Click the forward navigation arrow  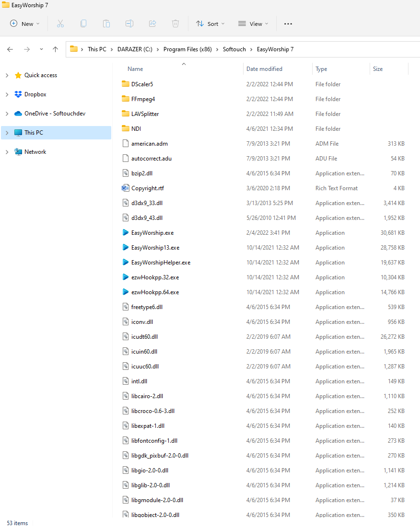[27, 49]
